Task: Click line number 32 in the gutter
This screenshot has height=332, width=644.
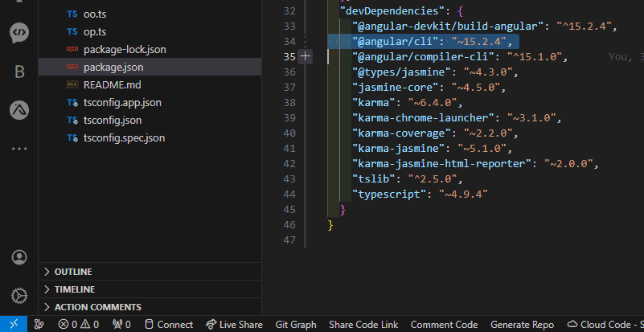Action: [289, 10]
